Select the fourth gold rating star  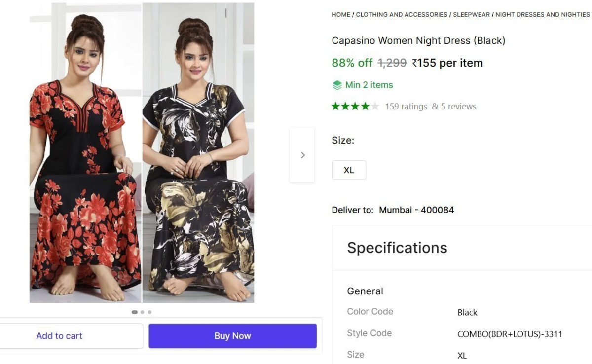point(366,106)
